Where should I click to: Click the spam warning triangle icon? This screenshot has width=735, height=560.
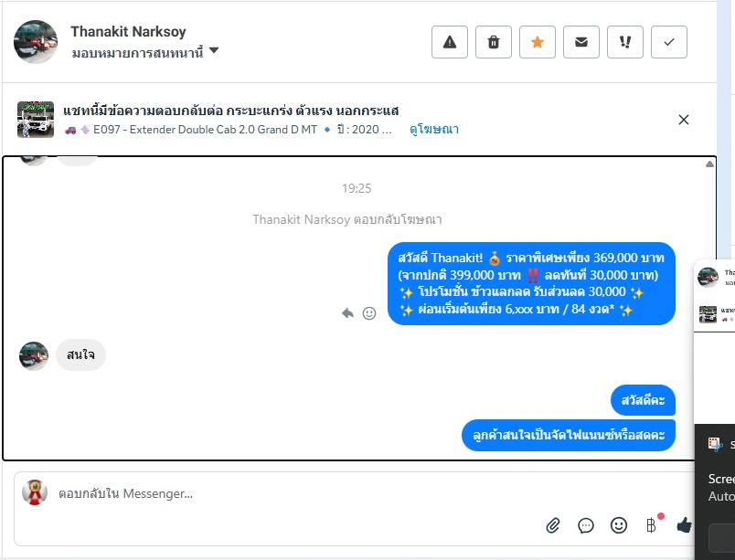coord(450,42)
